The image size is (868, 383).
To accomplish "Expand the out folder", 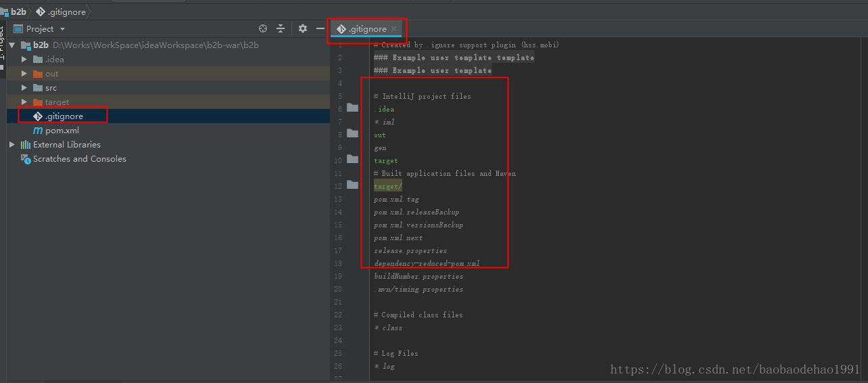I will pyautogui.click(x=25, y=74).
